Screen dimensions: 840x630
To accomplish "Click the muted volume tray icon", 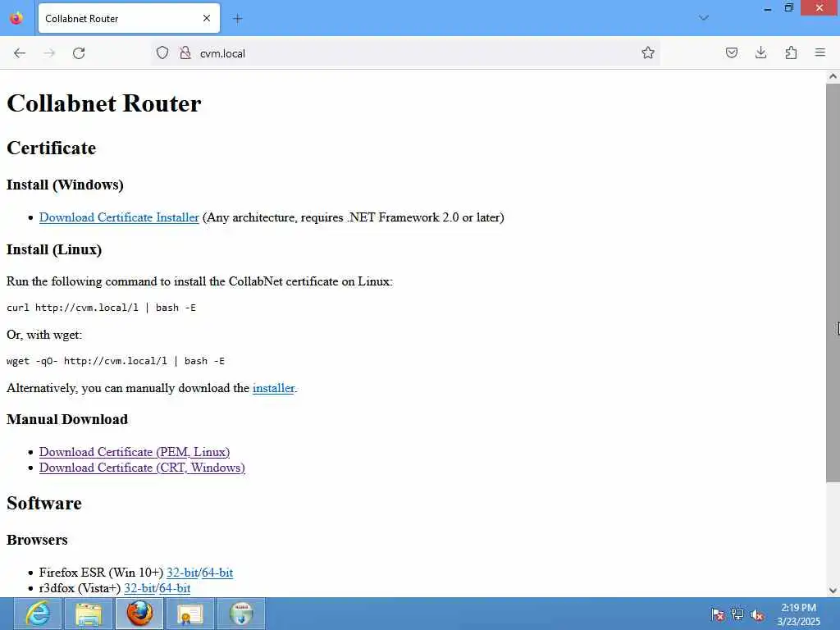I will tap(757, 614).
